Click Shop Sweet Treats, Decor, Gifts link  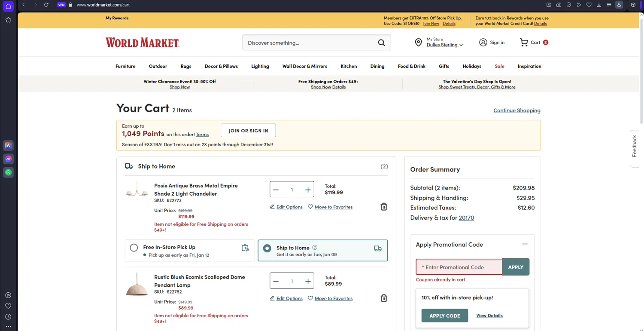pyautogui.click(x=477, y=87)
